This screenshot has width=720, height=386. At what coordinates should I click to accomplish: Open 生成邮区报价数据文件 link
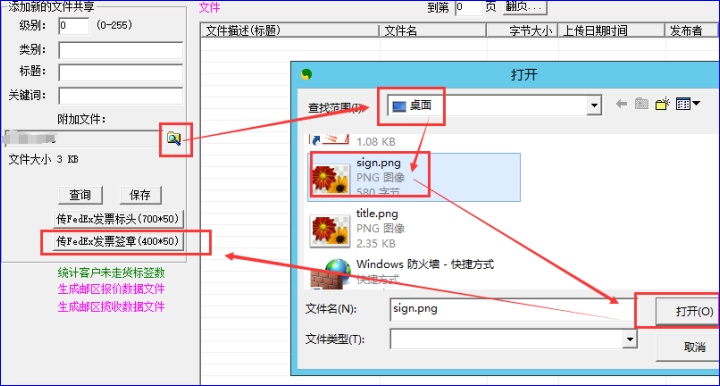[111, 289]
